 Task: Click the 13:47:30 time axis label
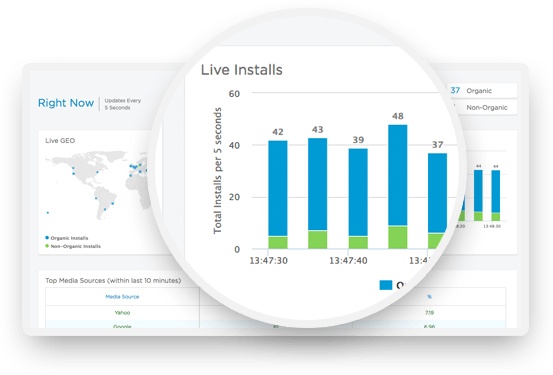tap(268, 261)
